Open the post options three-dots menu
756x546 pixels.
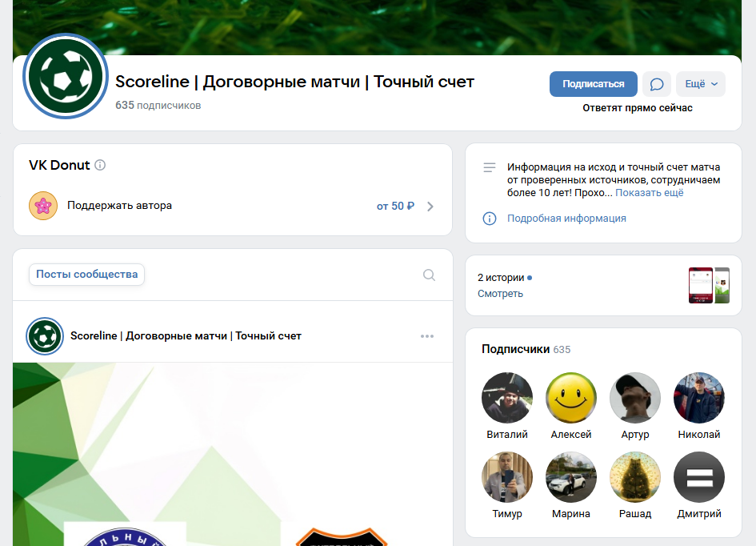427,336
